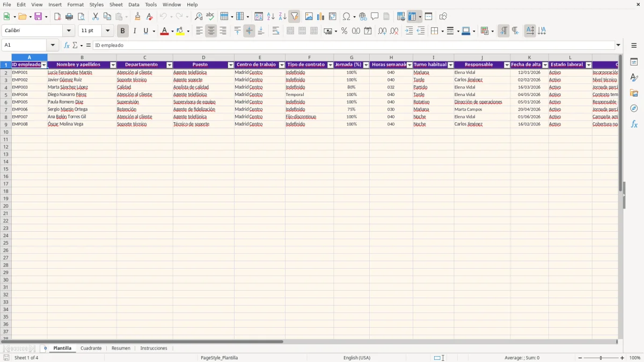Click the Clone Formatting paintbrush icon
The height and width of the screenshot is (362, 644).
click(138, 17)
